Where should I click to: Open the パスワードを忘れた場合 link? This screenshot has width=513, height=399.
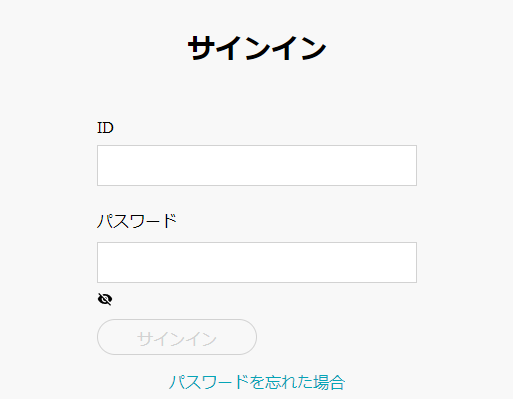pos(257,382)
